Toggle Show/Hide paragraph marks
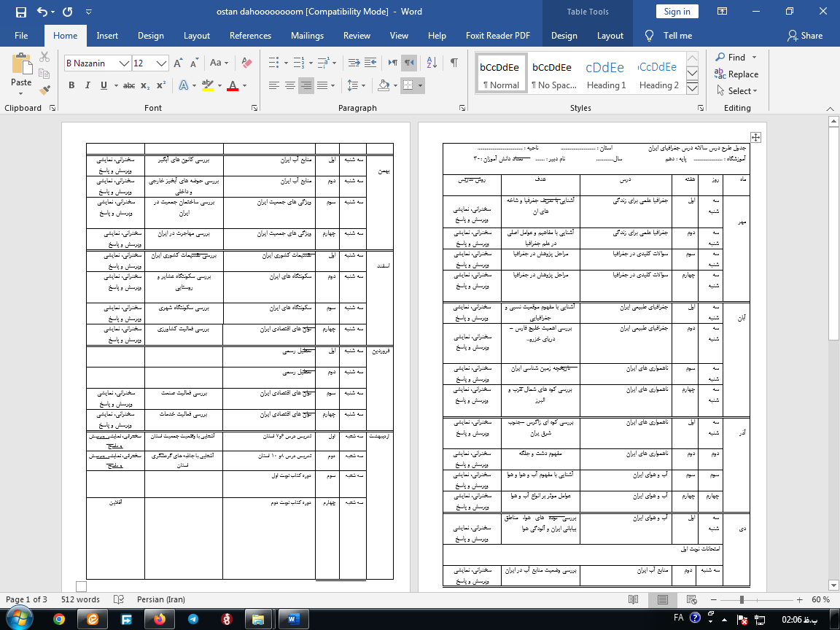The height and width of the screenshot is (630, 840). click(454, 63)
